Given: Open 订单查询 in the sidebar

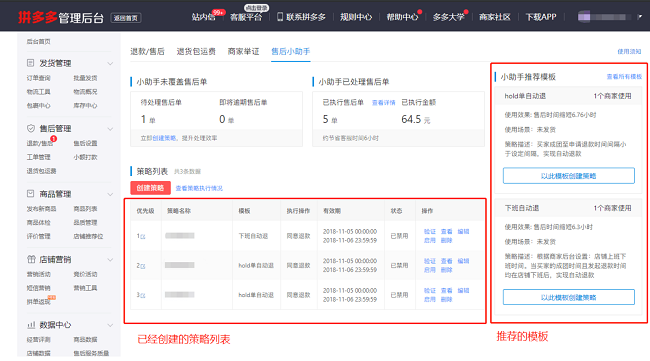Looking at the screenshot, I should pyautogui.click(x=39, y=78).
